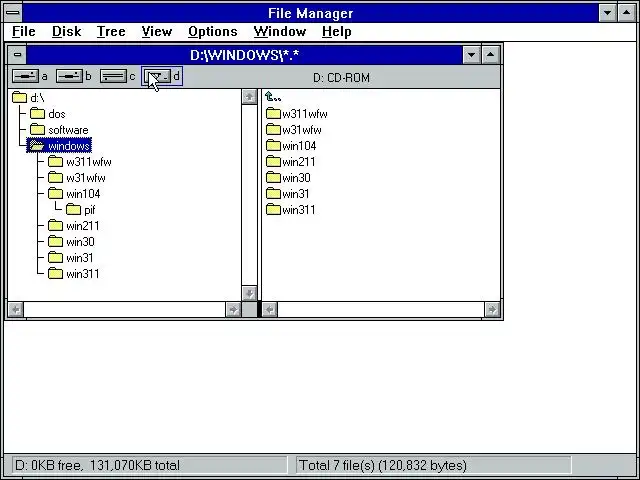Image resolution: width=640 pixels, height=480 pixels.
Task: Open the Tree menu
Action: pyautogui.click(x=111, y=31)
